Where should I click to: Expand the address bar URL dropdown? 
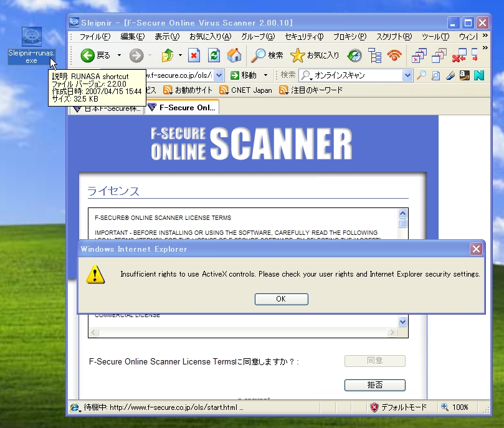pyautogui.click(x=219, y=75)
